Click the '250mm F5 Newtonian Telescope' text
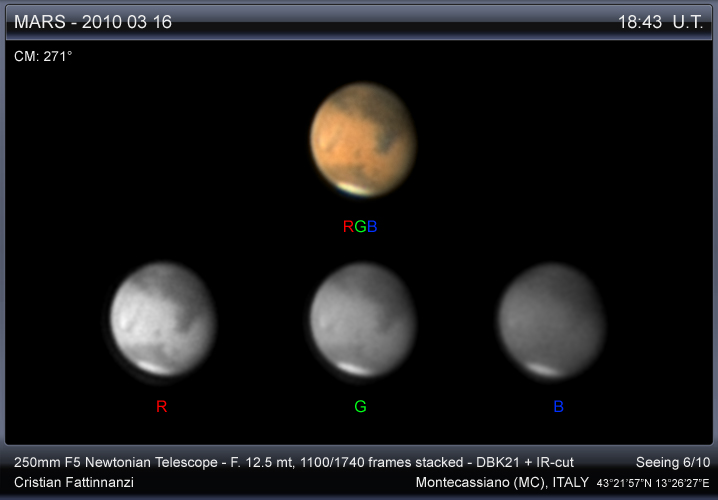The width and height of the screenshot is (718, 500). (x=116, y=462)
